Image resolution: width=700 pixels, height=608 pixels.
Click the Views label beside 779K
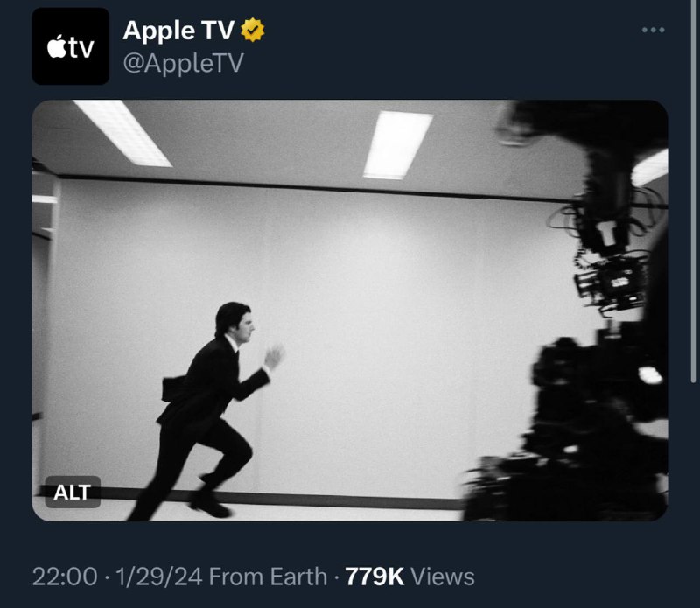[x=443, y=577]
